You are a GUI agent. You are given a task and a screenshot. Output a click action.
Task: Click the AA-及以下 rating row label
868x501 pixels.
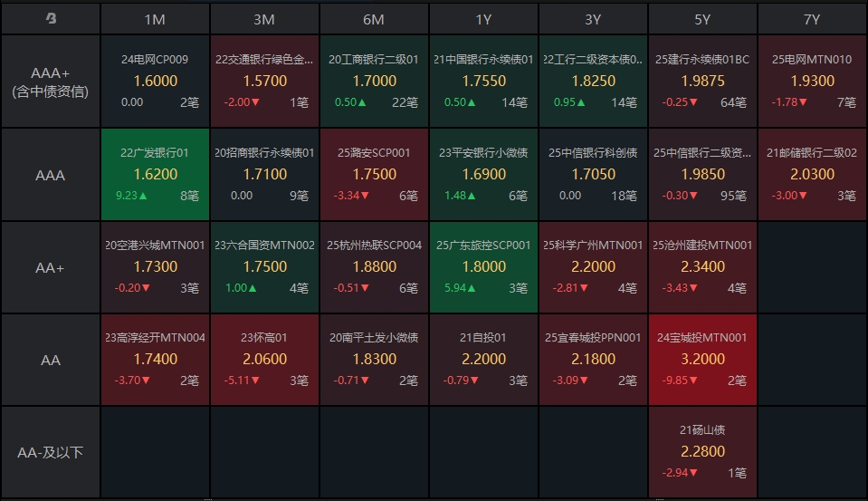pyautogui.click(x=51, y=452)
